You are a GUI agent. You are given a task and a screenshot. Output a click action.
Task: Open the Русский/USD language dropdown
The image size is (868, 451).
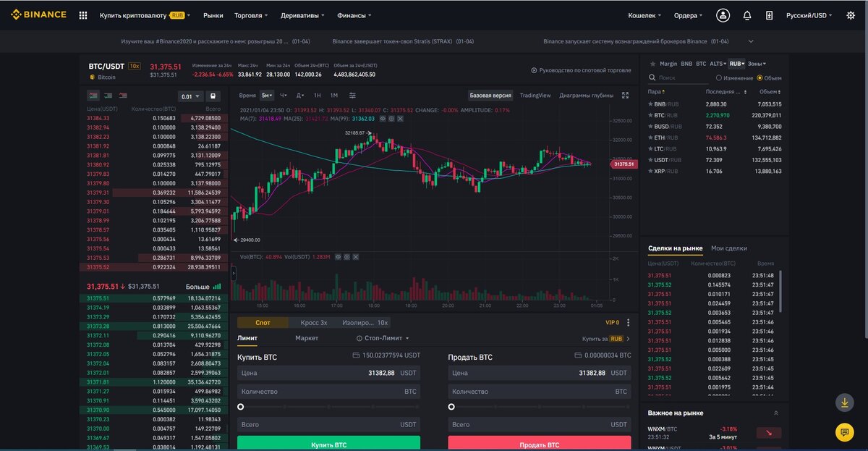click(809, 15)
